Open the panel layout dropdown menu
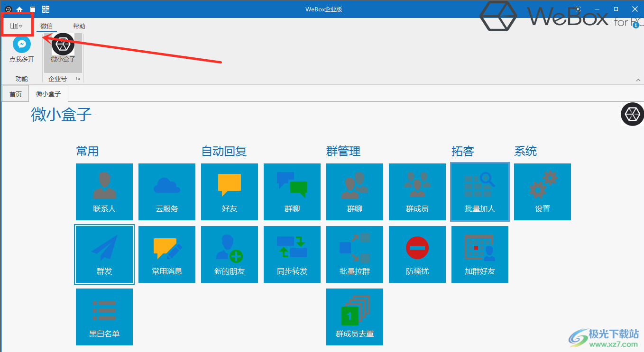The image size is (644, 352). pos(17,26)
